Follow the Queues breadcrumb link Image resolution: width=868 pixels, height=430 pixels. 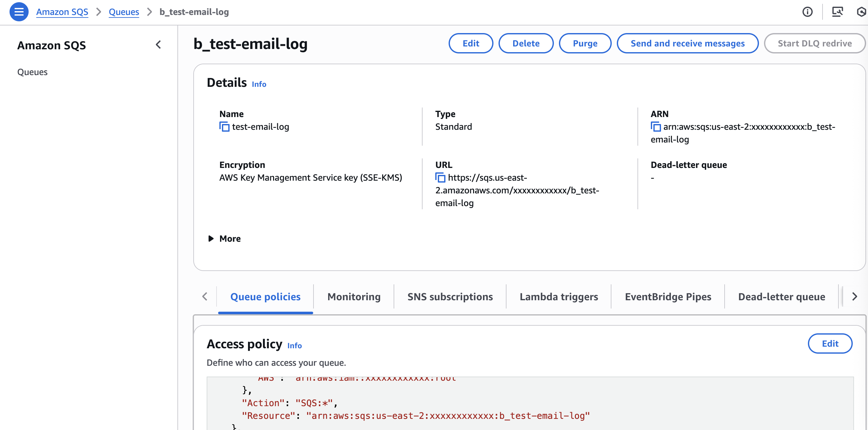[124, 12]
